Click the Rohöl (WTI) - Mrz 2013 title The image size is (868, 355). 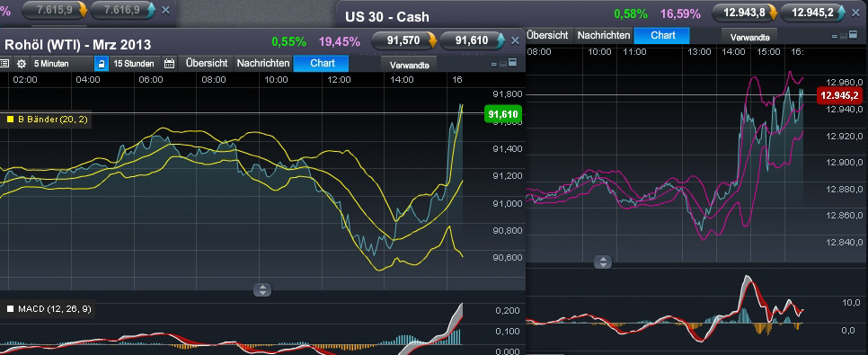(x=78, y=45)
